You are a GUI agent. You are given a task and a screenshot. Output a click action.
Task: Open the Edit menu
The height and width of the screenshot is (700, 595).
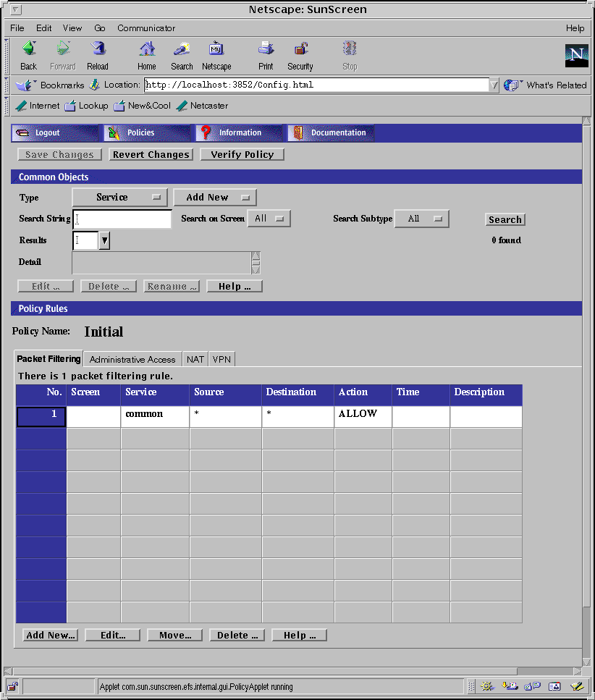[43, 28]
